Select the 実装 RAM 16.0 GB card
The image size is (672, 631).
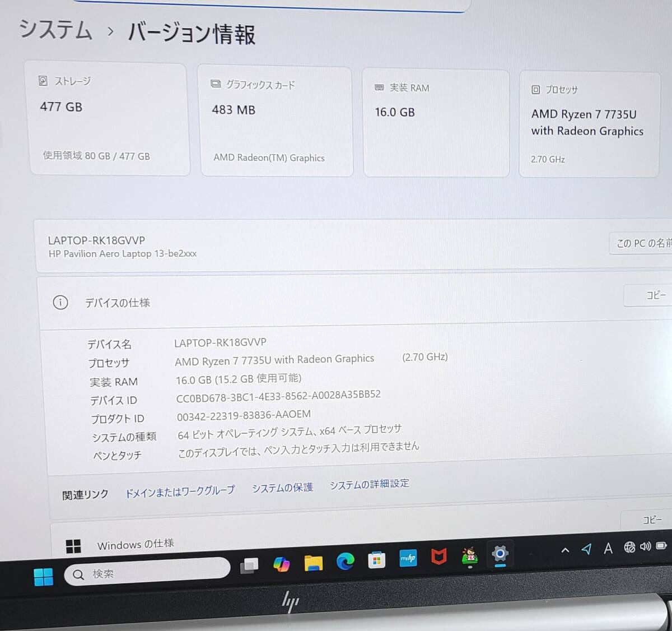[x=436, y=123]
